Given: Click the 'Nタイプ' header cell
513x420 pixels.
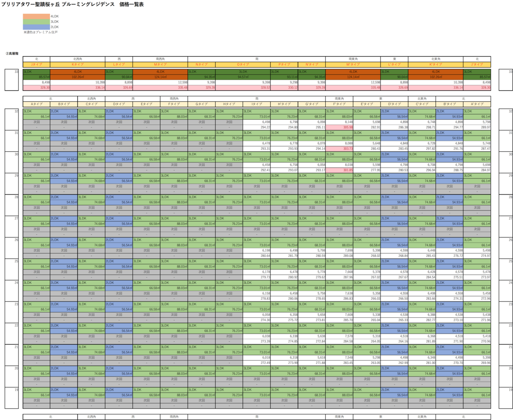Looking at the screenshot, I should (201, 64).
